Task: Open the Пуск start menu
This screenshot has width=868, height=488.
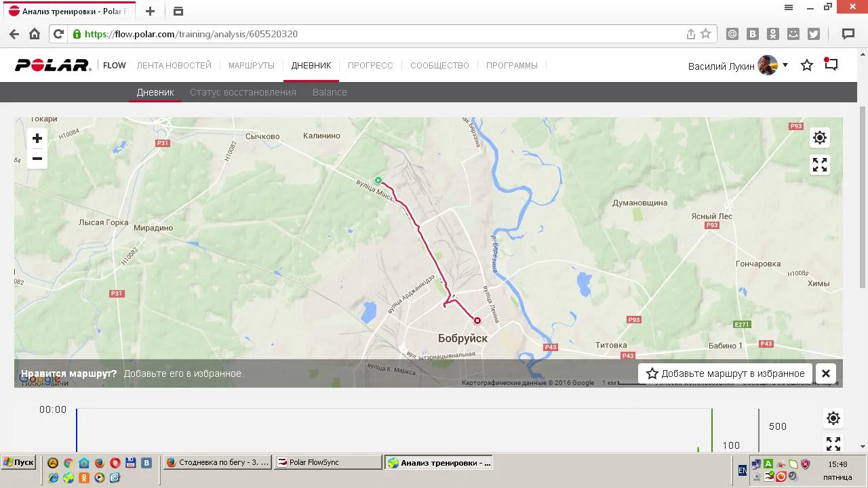Action: pyautogui.click(x=18, y=462)
